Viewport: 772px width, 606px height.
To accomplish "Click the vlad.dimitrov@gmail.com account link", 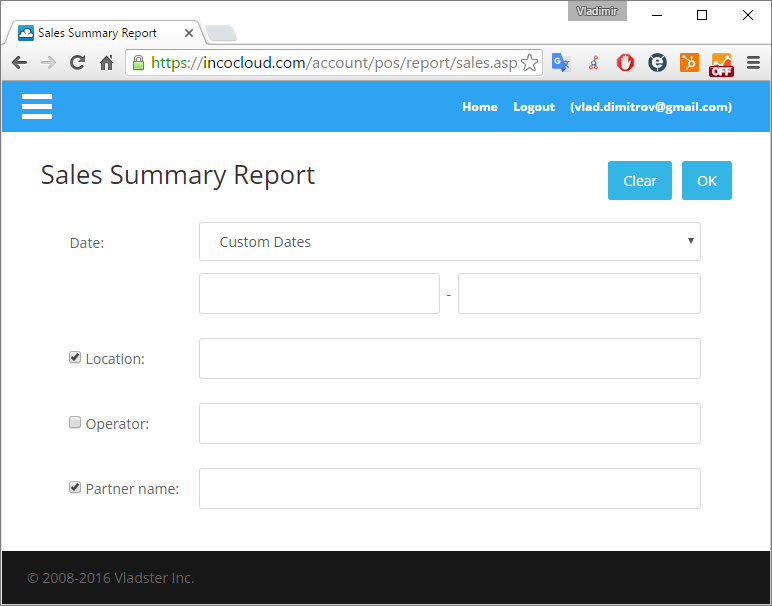I will point(651,107).
